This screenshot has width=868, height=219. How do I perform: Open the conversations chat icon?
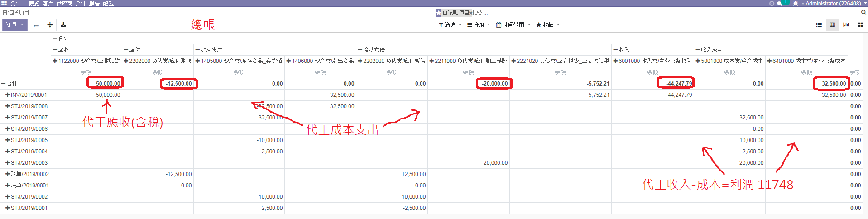pos(780,3)
